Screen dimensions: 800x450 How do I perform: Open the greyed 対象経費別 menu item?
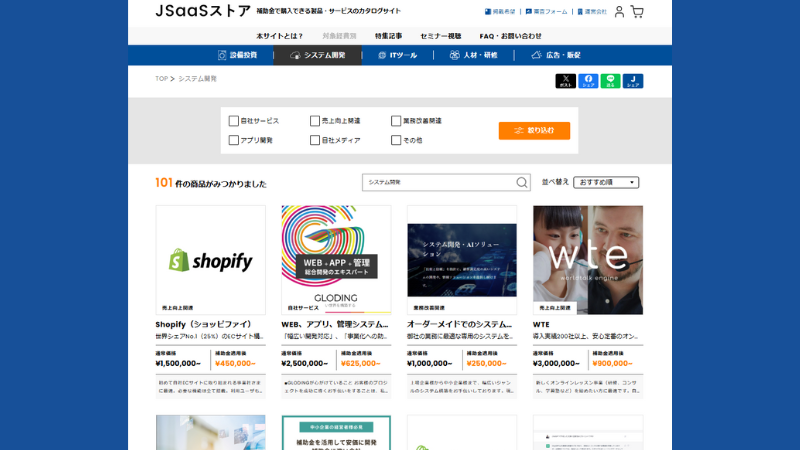click(x=339, y=36)
